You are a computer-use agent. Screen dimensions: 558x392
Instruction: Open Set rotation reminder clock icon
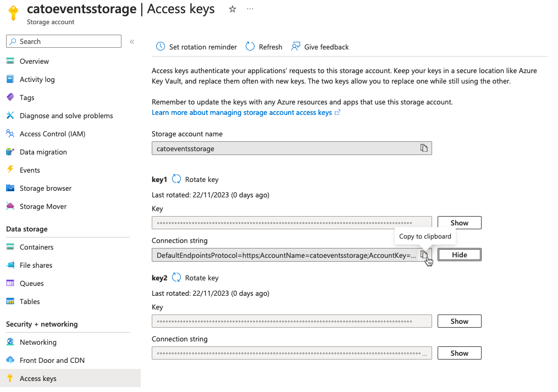[x=161, y=47]
